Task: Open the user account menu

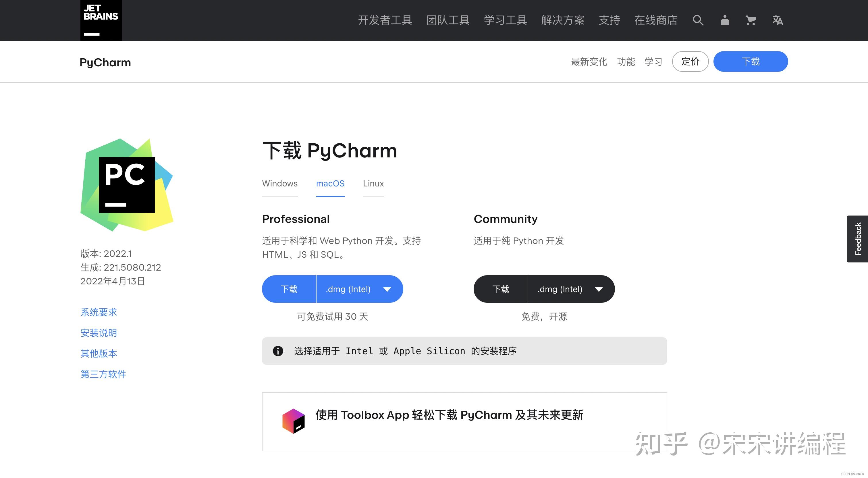Action: pyautogui.click(x=724, y=20)
